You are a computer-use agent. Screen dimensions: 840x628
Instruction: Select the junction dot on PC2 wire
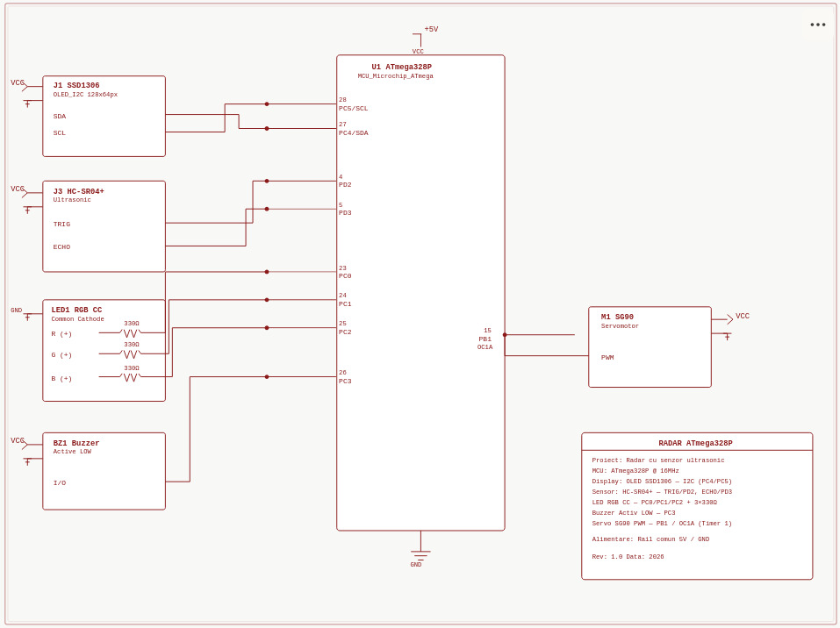point(267,328)
